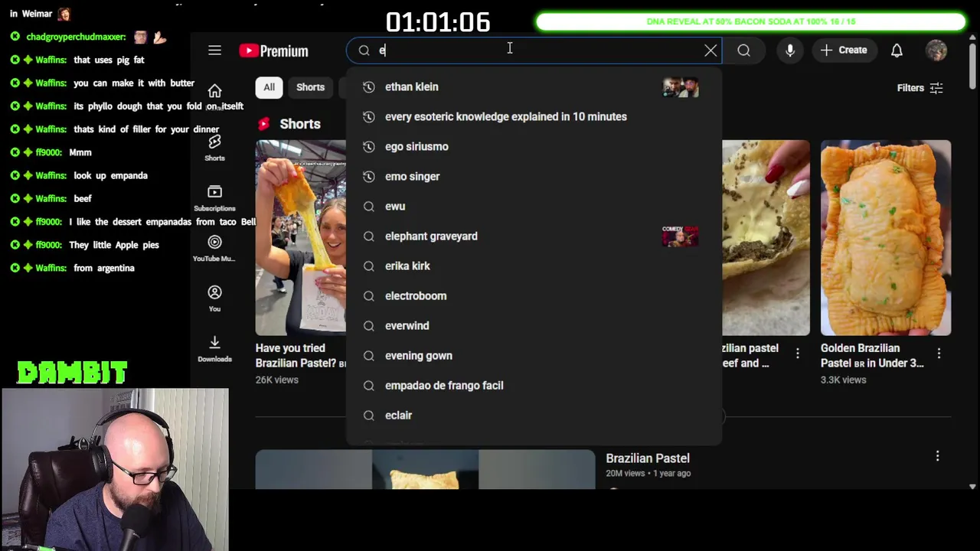The height and width of the screenshot is (551, 980).
Task: Open the account avatar menu
Action: pyautogui.click(x=936, y=51)
